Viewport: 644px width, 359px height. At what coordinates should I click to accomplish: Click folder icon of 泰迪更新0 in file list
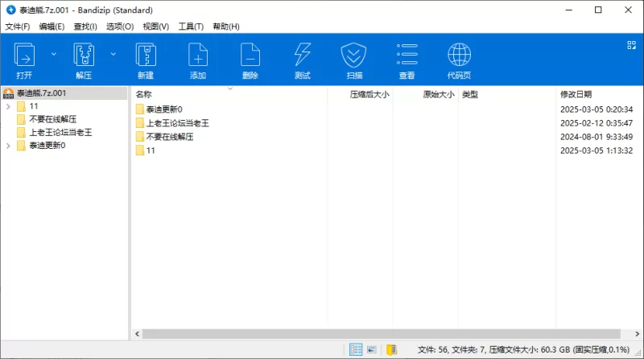(x=139, y=109)
